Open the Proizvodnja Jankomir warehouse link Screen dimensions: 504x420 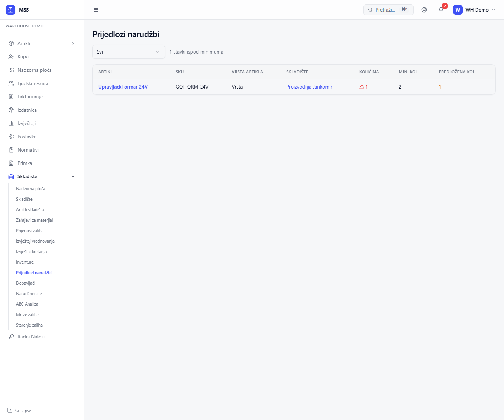click(x=309, y=87)
